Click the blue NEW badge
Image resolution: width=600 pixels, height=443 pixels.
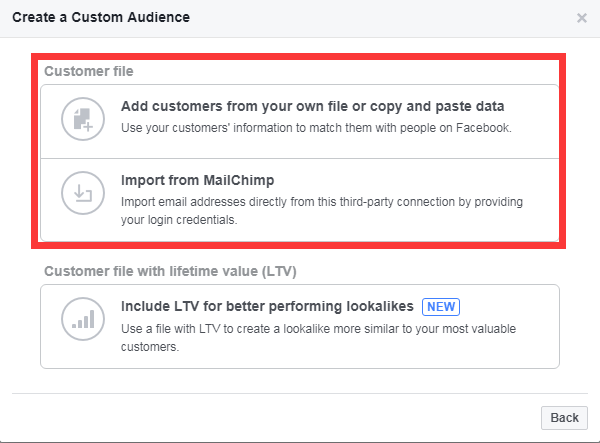[441, 307]
